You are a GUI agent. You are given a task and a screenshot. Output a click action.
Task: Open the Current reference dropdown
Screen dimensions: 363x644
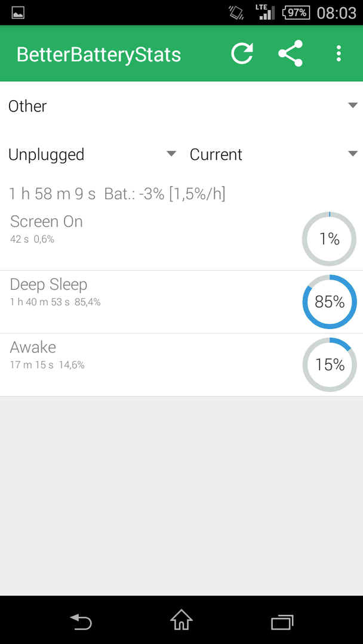click(273, 154)
